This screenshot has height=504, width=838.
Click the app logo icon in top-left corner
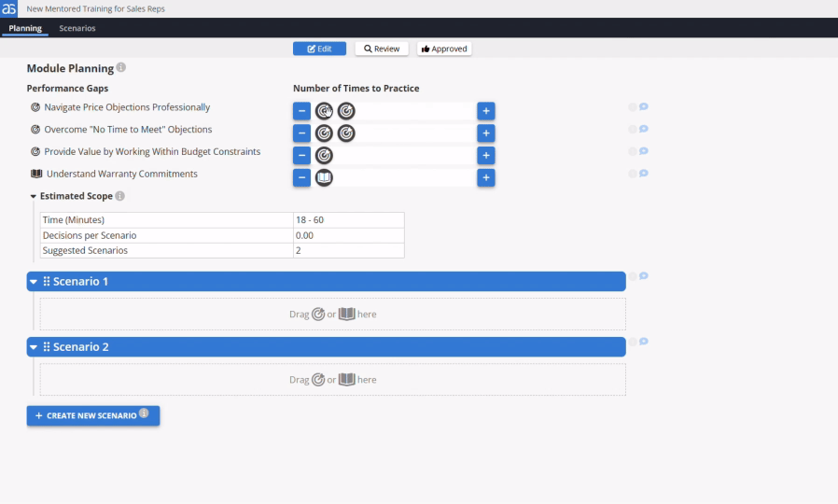[8, 8]
